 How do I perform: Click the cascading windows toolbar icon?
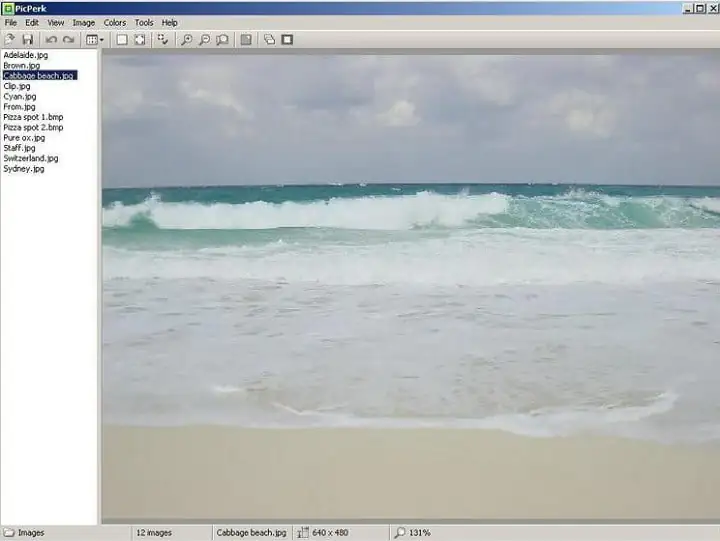coord(269,40)
